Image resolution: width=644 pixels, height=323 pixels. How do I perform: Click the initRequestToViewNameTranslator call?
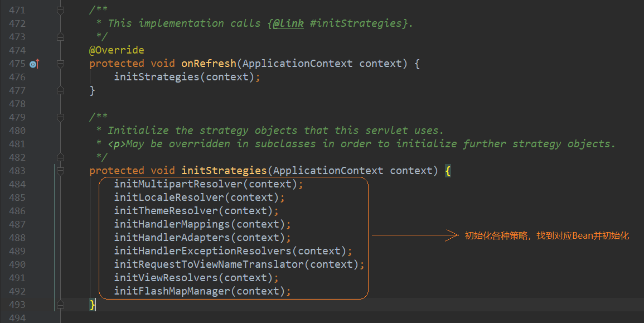coord(210,264)
